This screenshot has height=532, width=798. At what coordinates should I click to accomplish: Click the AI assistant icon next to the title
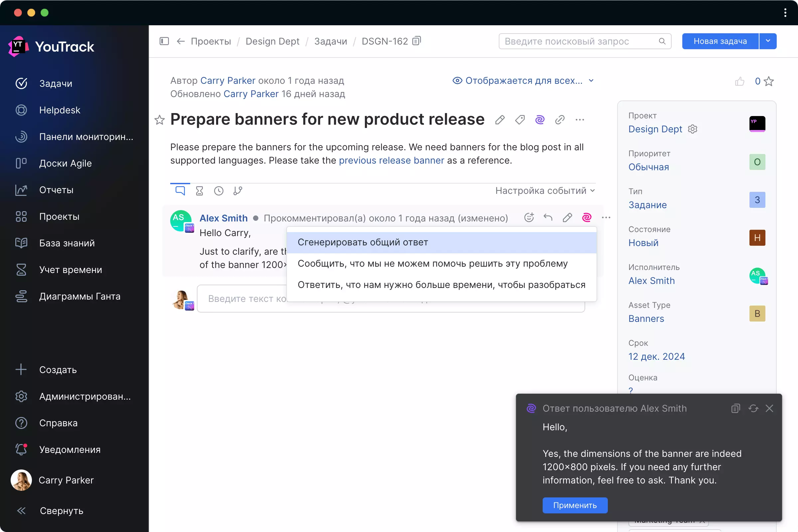[540, 120]
